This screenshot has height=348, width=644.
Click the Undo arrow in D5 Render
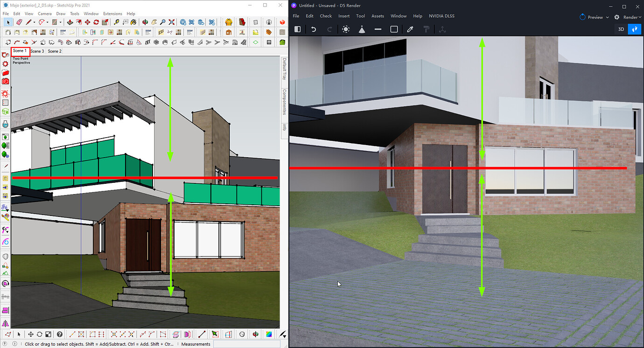[314, 29]
